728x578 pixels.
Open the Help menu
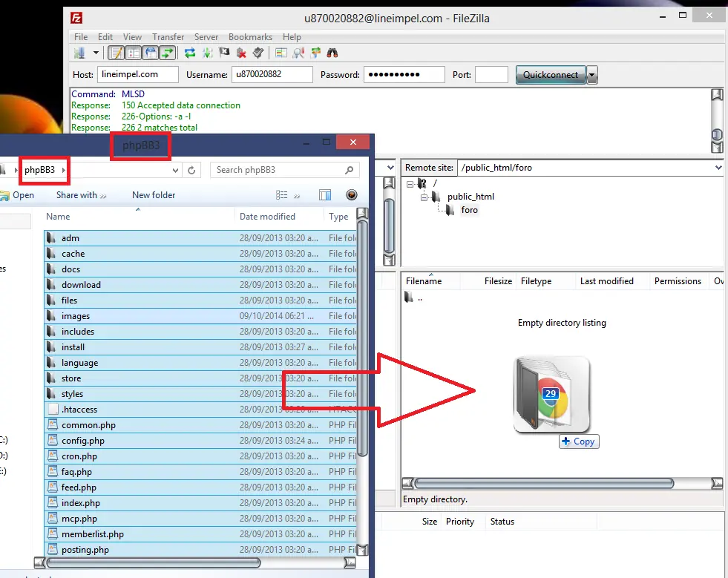(x=292, y=36)
